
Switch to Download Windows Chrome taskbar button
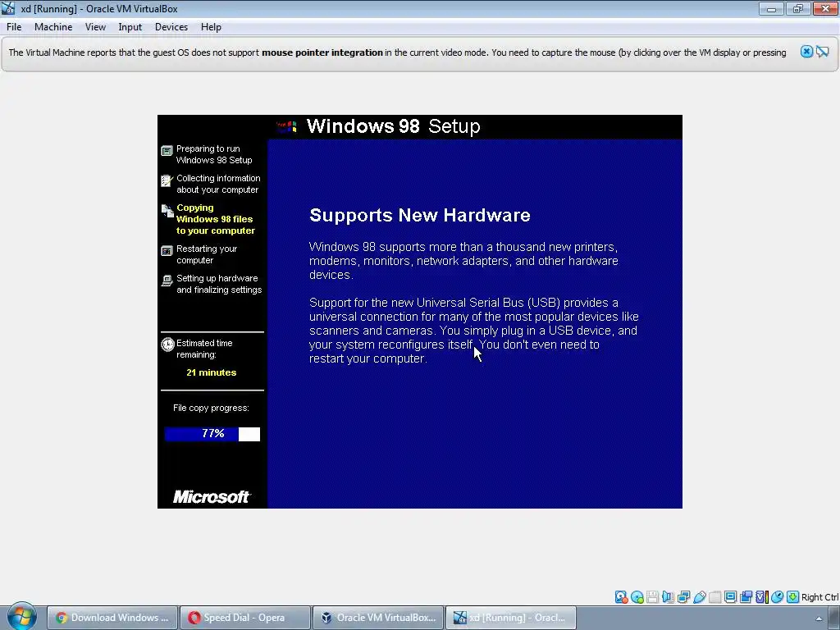tap(112, 618)
